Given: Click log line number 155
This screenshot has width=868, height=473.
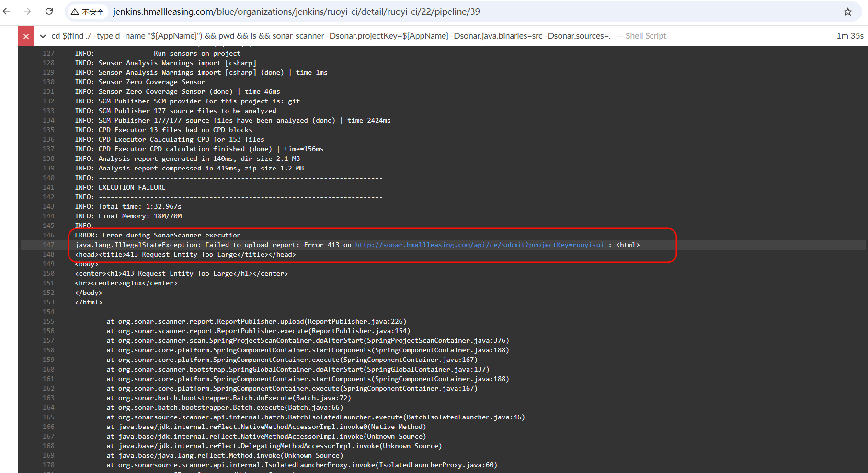Looking at the screenshot, I should click(48, 321).
